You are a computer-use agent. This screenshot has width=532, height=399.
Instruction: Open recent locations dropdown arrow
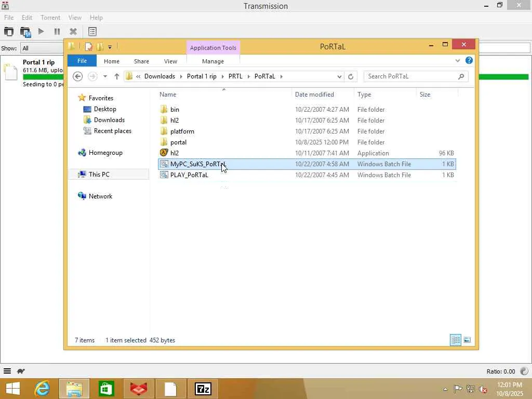(x=105, y=76)
